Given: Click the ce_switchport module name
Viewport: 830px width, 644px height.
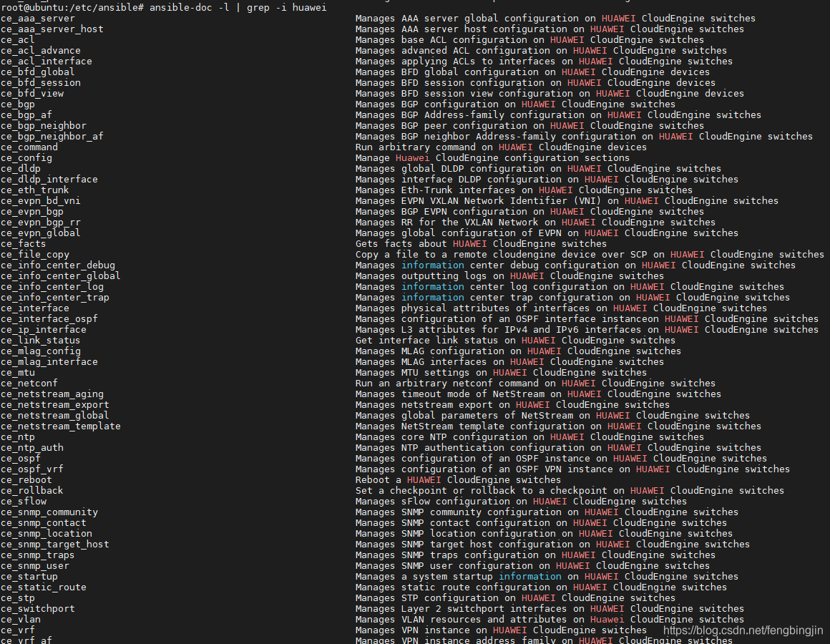Looking at the screenshot, I should pos(38,609).
